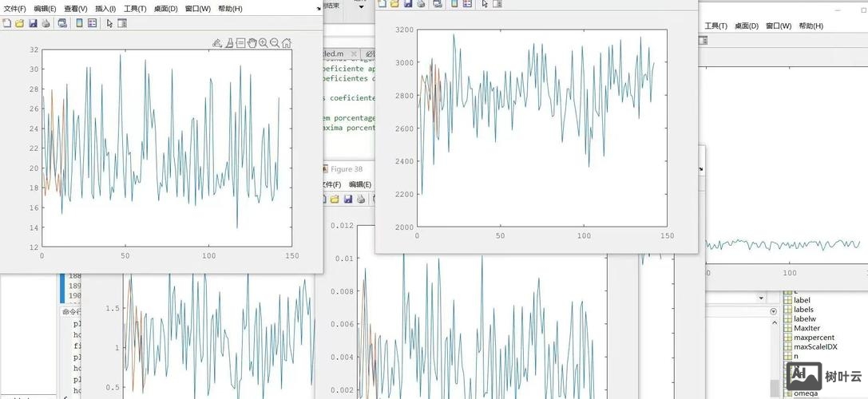The width and height of the screenshot is (868, 399).
Task: Expand the circled down-arrow panel actions button
Action: (772, 311)
